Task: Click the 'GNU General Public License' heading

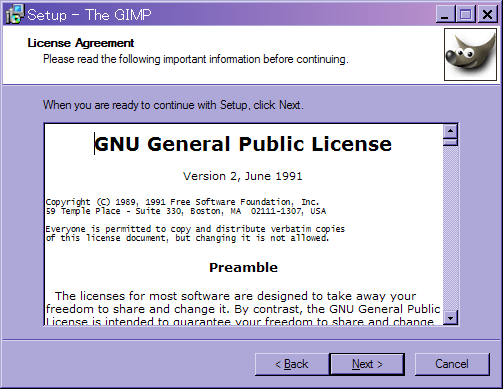Action: tap(243, 144)
